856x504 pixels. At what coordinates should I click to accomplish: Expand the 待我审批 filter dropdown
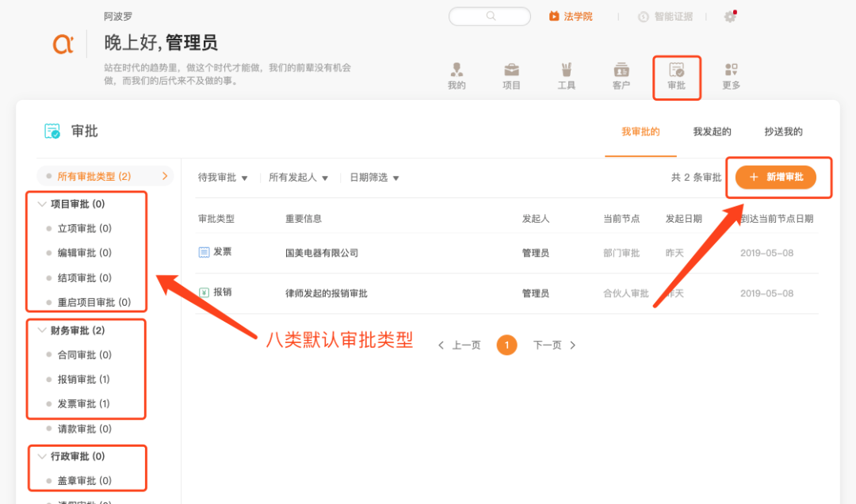[x=223, y=178]
